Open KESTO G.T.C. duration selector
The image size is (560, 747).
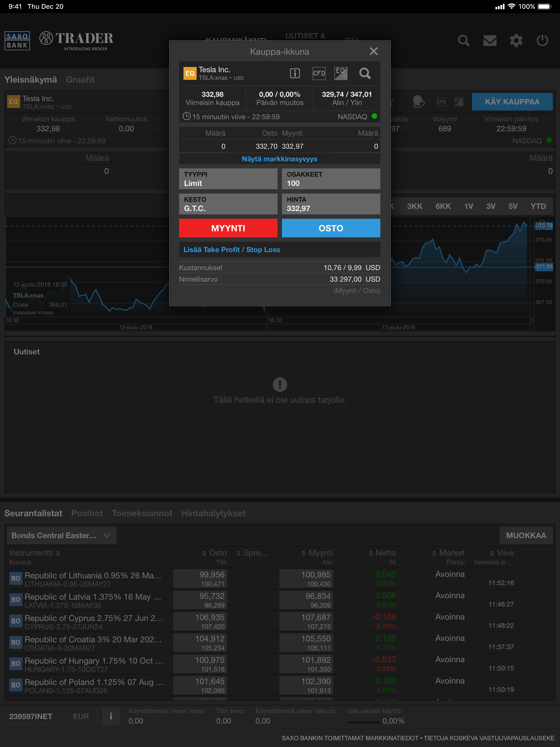point(228,204)
